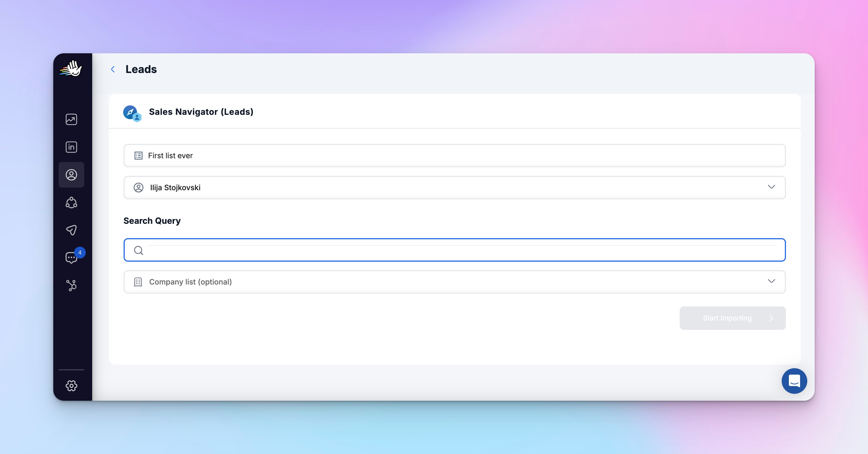
Task: Open the inbox chat bubble icon
Action: coord(71,258)
